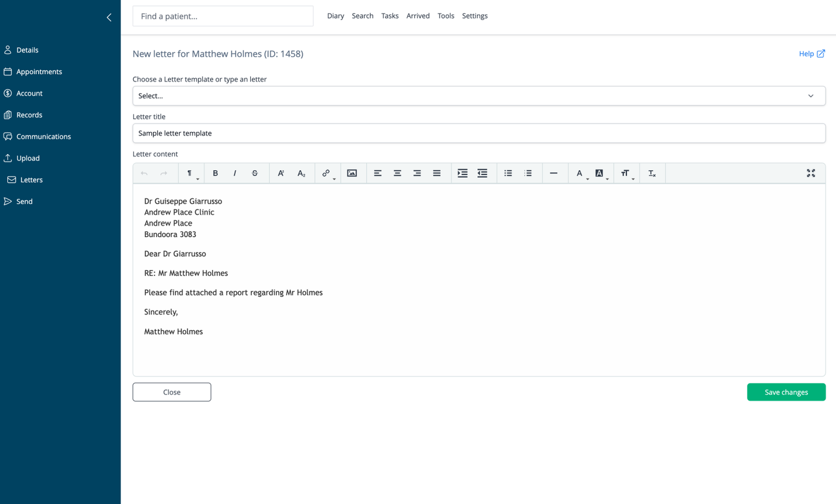Increase paragraph indent
Screen dimensions: 836x504
[462, 173]
